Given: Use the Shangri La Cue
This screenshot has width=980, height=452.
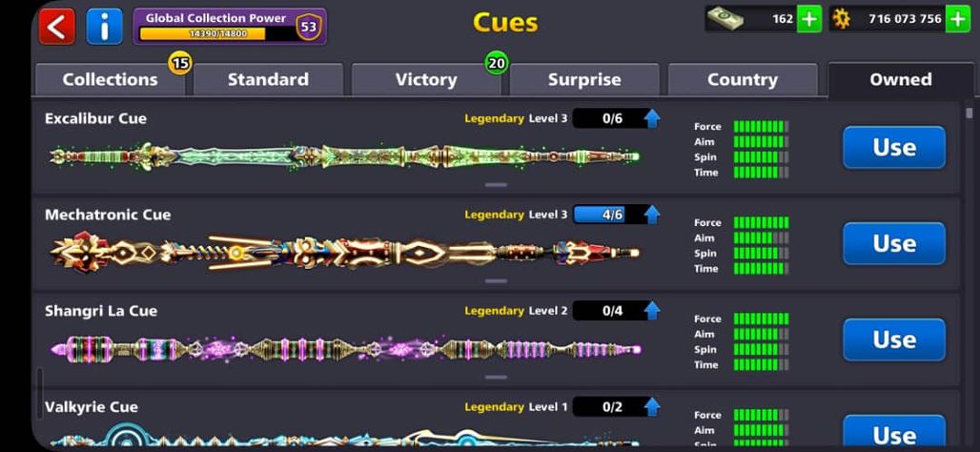Looking at the screenshot, I should coord(894,340).
